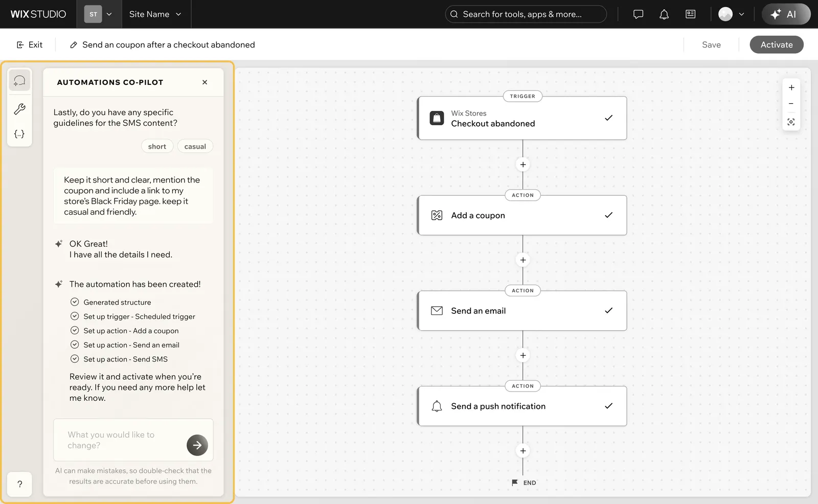Close the Automations Co-Pilot panel
The height and width of the screenshot is (504, 818).
pos(204,82)
